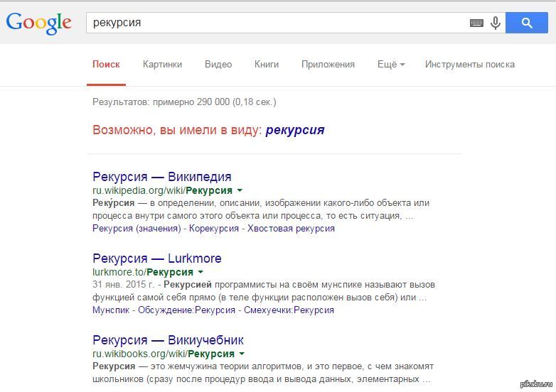Expand the arrow beside ru.wikipedia.org URL
The image size is (556, 392).
pyautogui.click(x=240, y=190)
